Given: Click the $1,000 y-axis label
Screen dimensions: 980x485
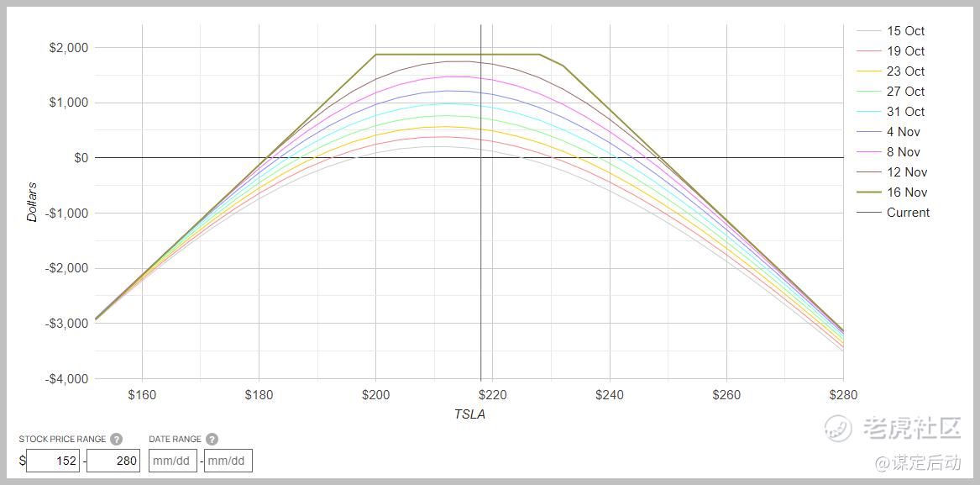Looking at the screenshot, I should [69, 103].
